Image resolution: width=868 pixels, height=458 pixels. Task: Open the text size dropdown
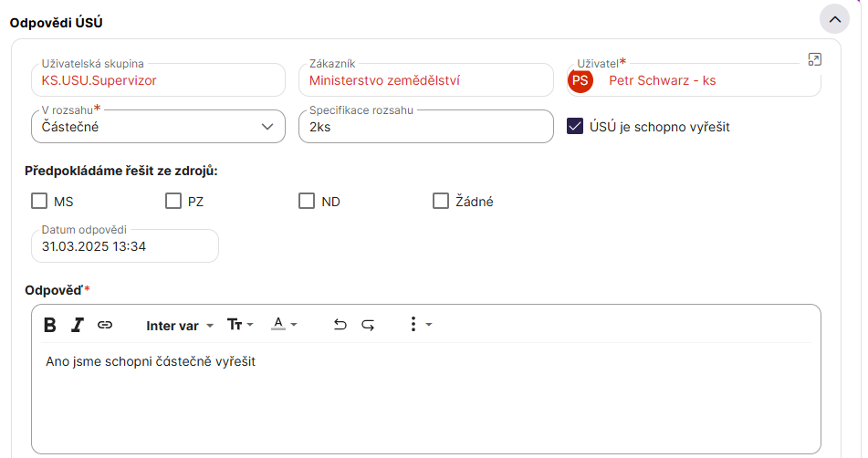(240, 325)
